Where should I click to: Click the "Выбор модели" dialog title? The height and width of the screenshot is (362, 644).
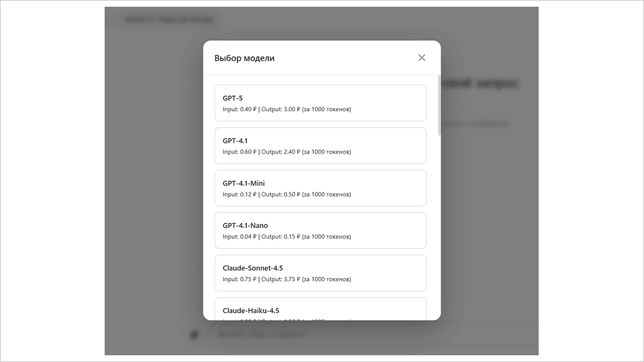click(x=244, y=58)
